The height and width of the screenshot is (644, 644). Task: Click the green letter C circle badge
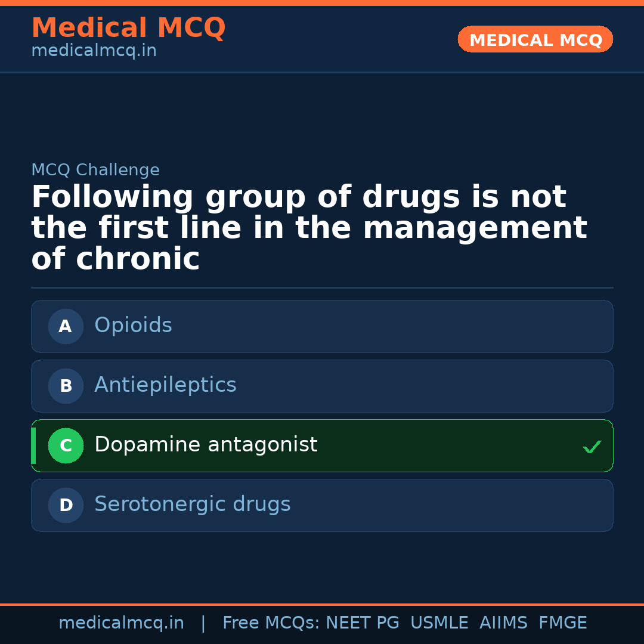pos(66,445)
